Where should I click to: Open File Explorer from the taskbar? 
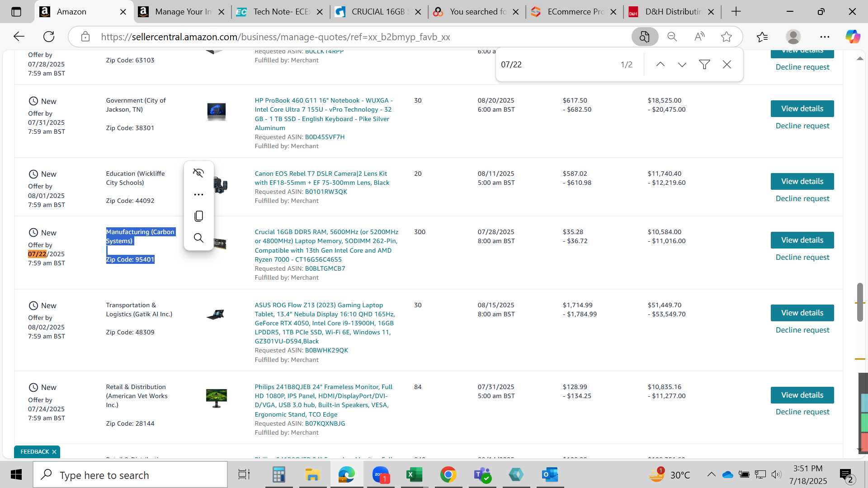click(312, 475)
